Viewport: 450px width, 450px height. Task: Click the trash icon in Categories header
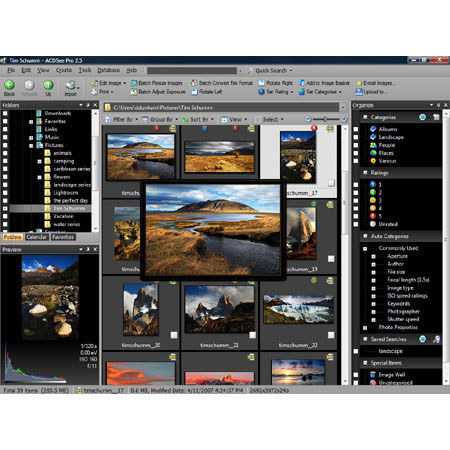point(436,117)
